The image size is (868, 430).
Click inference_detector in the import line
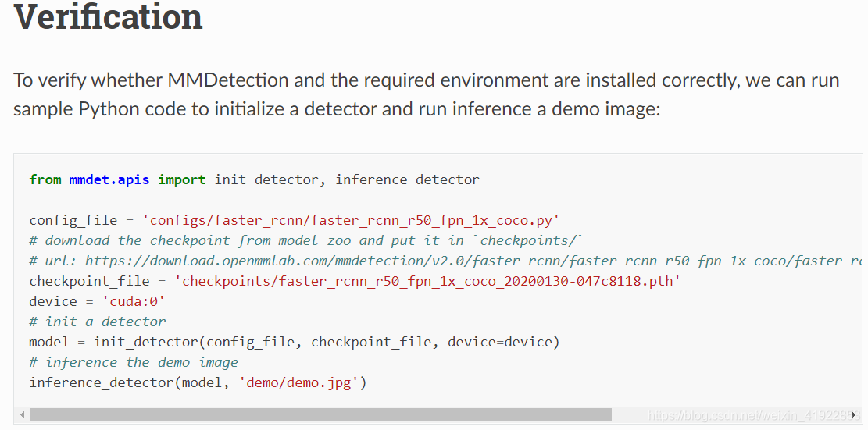point(407,179)
